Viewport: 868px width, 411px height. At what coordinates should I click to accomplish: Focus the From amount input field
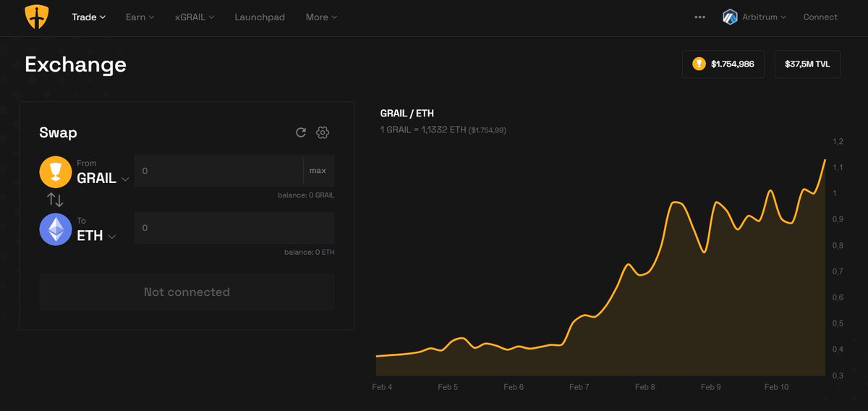click(218, 171)
